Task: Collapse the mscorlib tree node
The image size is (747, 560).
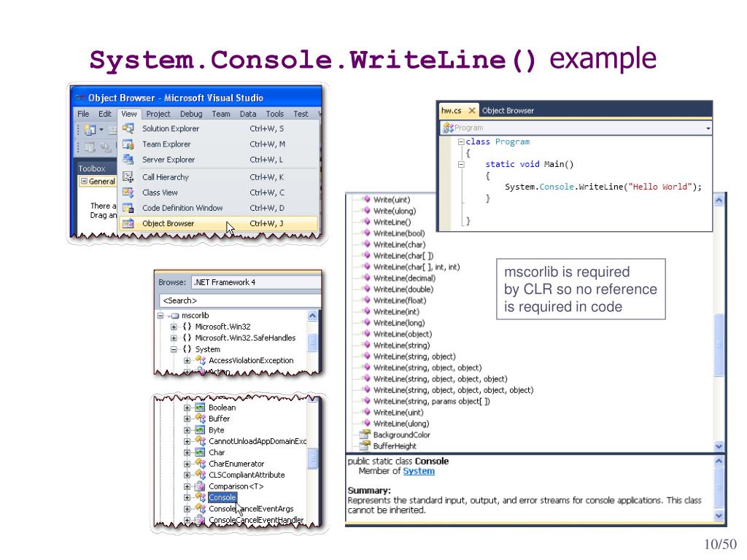Action: pyautogui.click(x=160, y=316)
